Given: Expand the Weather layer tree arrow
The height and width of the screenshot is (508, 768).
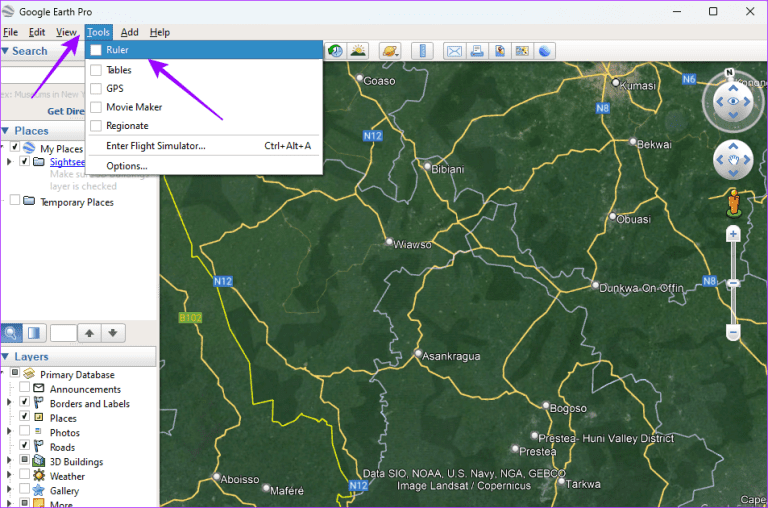Looking at the screenshot, I should [x=9, y=475].
